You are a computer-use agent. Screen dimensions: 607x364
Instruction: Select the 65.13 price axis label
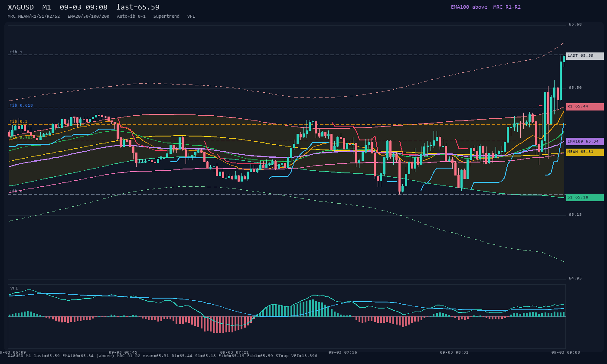coord(575,214)
